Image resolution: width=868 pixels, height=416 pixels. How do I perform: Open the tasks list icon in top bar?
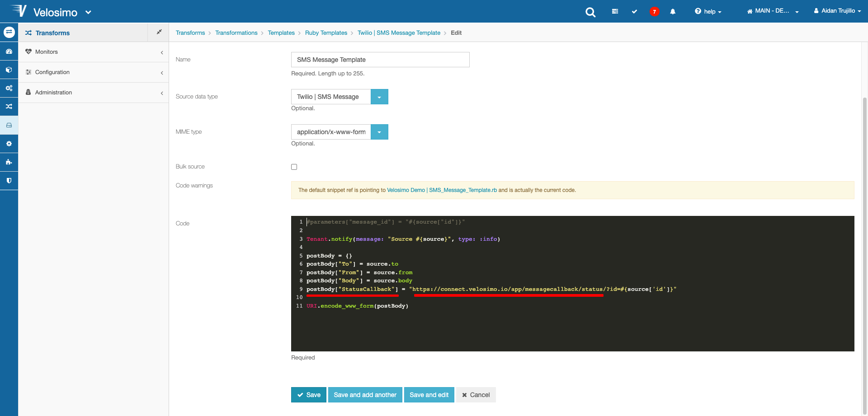[615, 11]
